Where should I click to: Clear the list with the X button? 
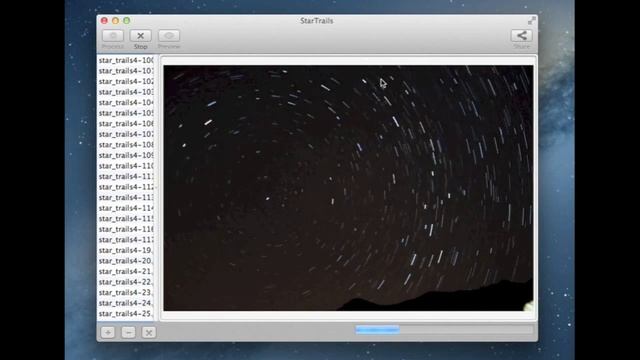[149, 332]
